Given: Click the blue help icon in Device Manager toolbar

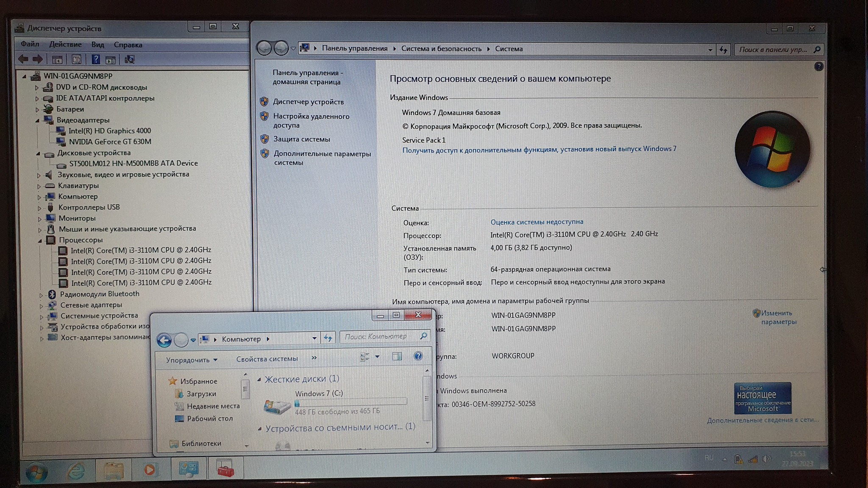Looking at the screenshot, I should pyautogui.click(x=96, y=60).
